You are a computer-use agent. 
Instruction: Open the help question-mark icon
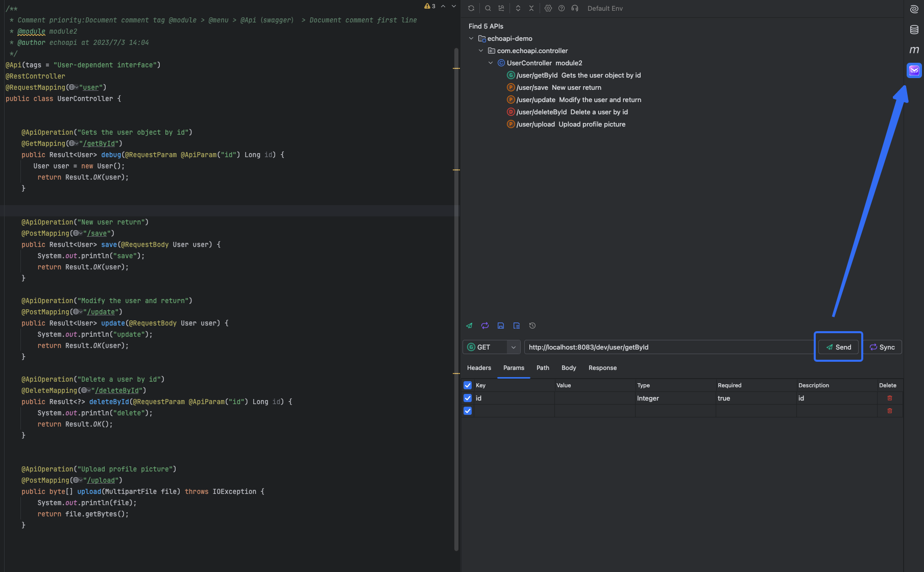(x=562, y=8)
